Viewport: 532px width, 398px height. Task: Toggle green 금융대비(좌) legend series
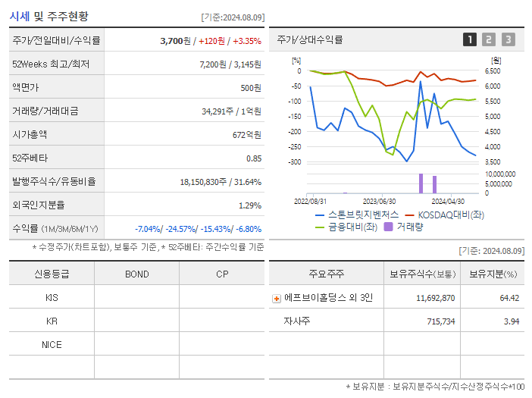(346, 227)
